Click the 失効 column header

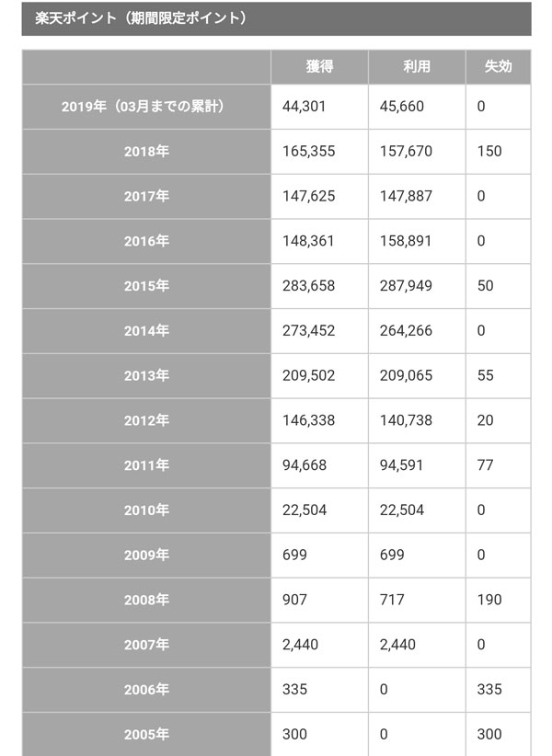coord(498,67)
